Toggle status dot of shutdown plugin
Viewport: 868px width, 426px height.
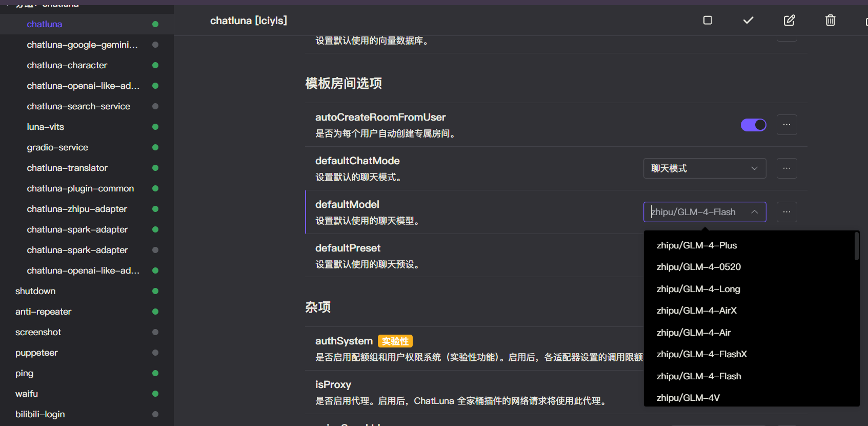(155, 291)
